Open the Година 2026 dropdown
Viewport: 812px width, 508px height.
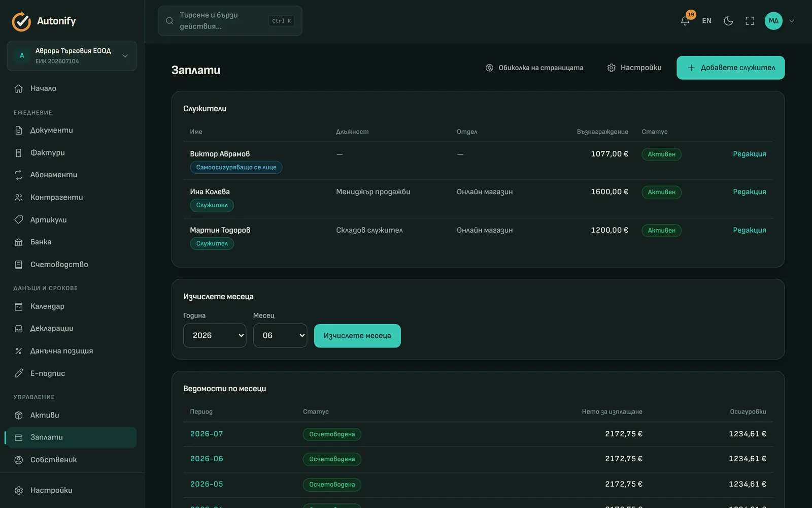pos(215,335)
